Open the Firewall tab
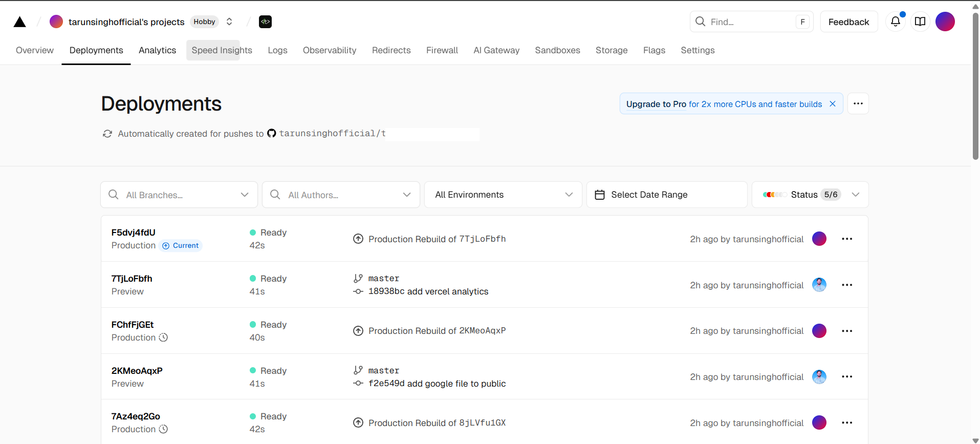Viewport: 980px width, 444px height. (x=442, y=50)
